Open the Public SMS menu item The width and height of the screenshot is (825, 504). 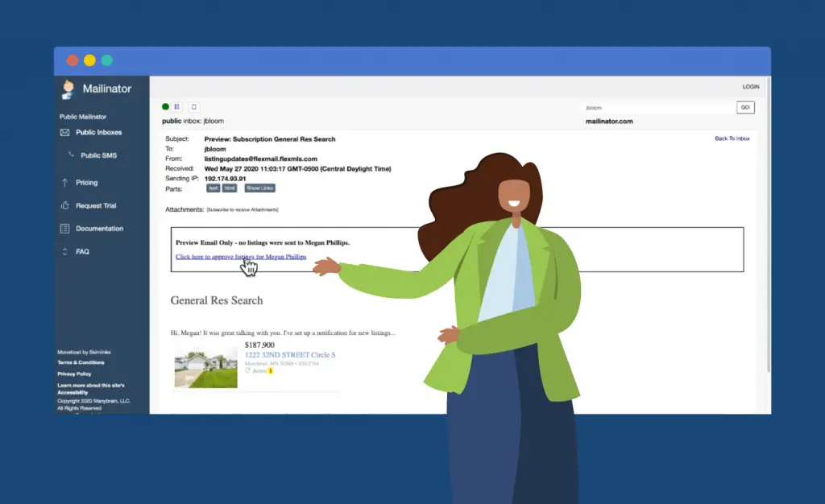[98, 155]
